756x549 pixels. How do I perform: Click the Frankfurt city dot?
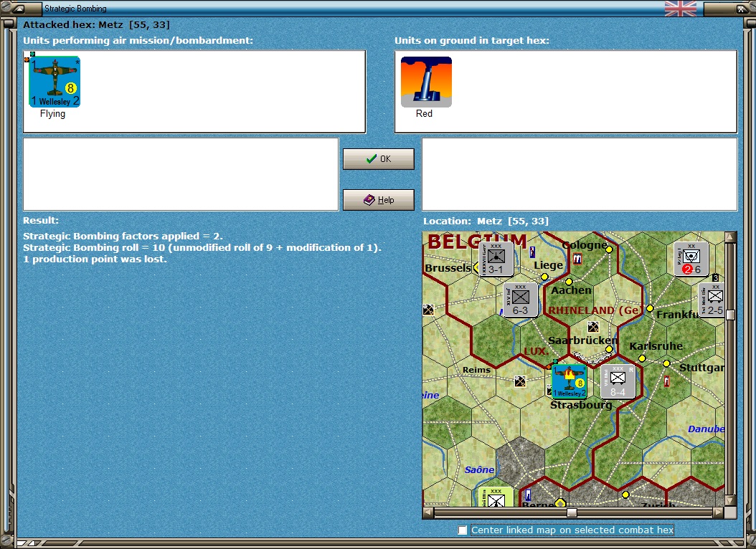coord(650,308)
